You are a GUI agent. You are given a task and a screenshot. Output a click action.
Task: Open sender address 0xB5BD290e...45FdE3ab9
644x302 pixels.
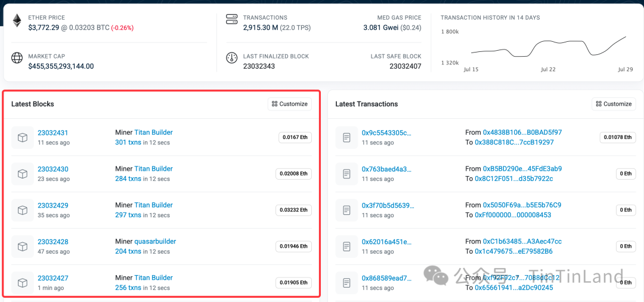coord(522,168)
